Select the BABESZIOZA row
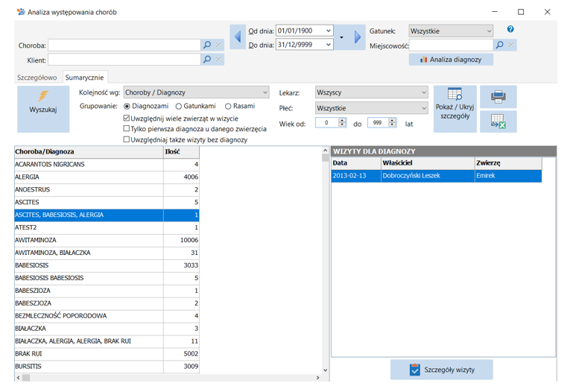576x392 pixels. coord(107,291)
